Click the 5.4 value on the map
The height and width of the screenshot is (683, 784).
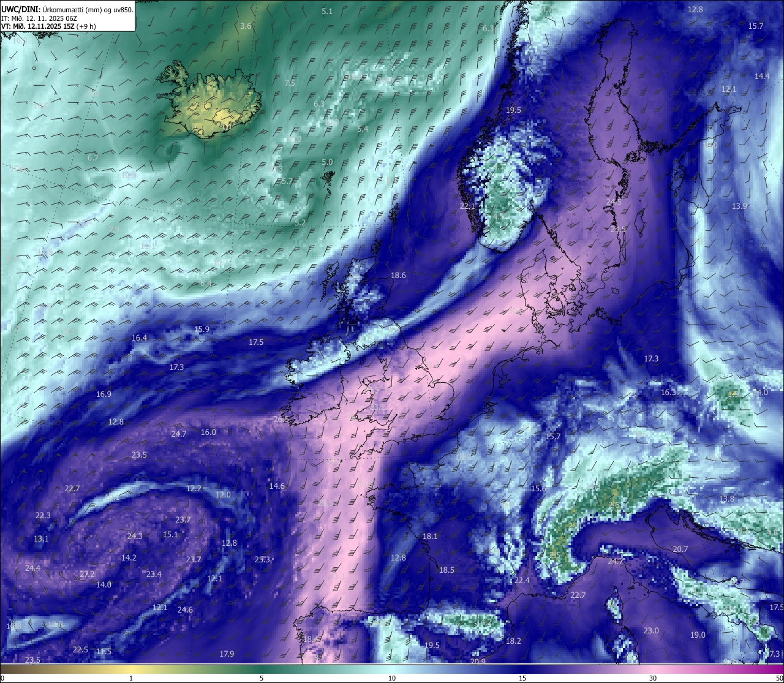(363, 129)
